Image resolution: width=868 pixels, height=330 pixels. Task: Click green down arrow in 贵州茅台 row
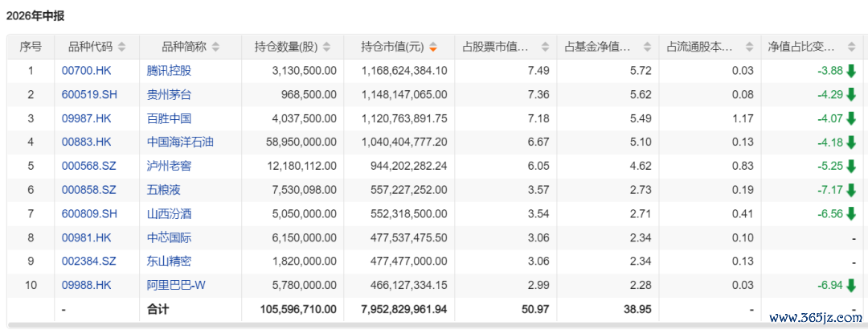tap(851, 94)
